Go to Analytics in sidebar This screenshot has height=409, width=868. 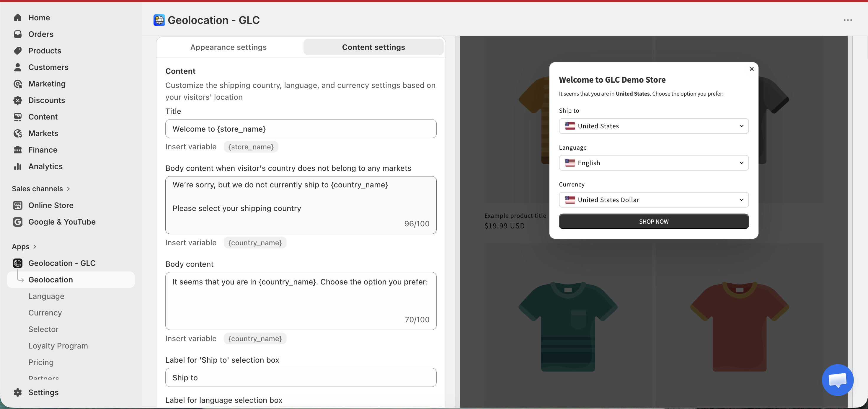tap(45, 166)
